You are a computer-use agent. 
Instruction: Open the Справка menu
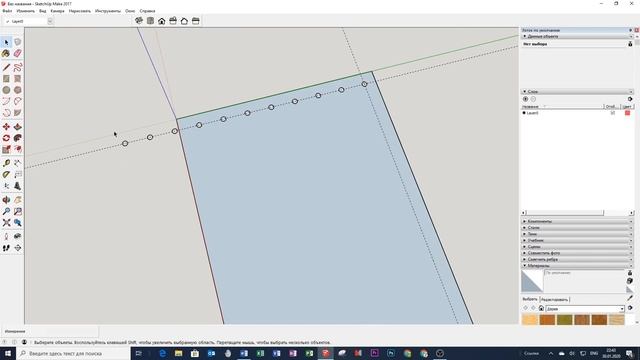click(147, 11)
